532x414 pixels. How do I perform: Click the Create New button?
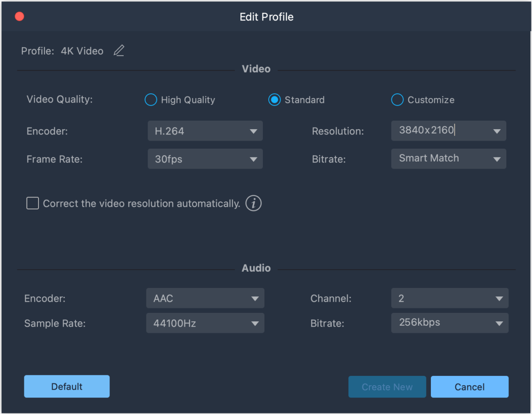tap(387, 387)
